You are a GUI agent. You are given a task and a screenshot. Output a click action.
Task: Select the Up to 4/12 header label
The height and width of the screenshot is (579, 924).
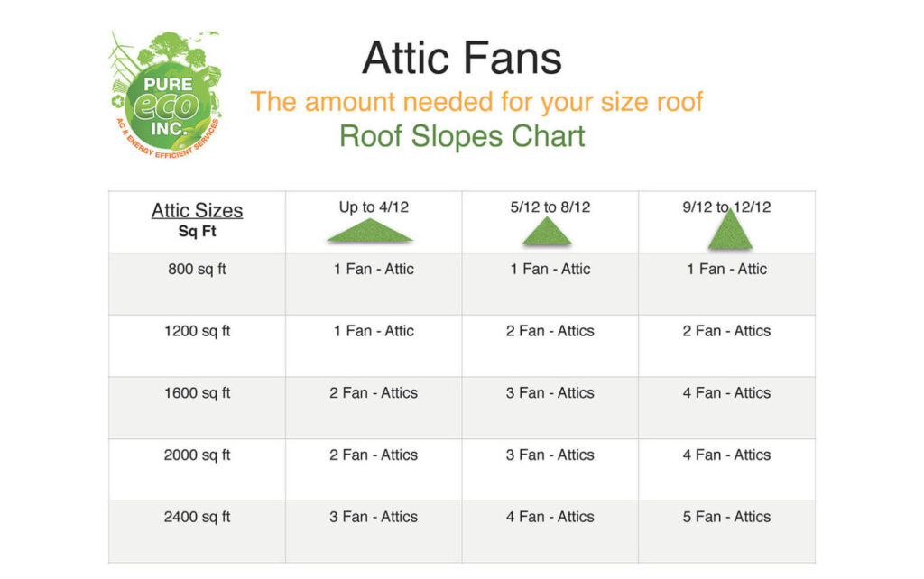click(374, 207)
